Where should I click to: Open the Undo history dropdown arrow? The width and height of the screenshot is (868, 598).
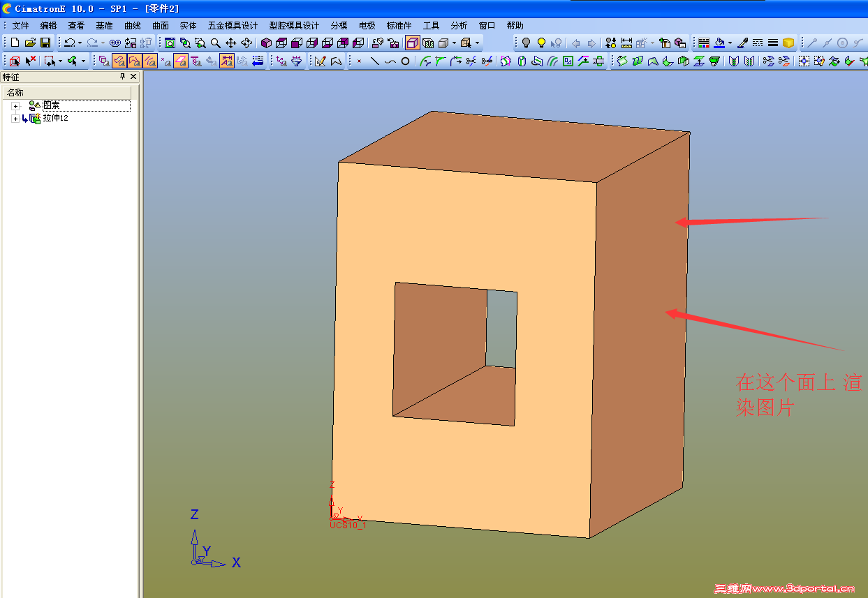[x=80, y=43]
